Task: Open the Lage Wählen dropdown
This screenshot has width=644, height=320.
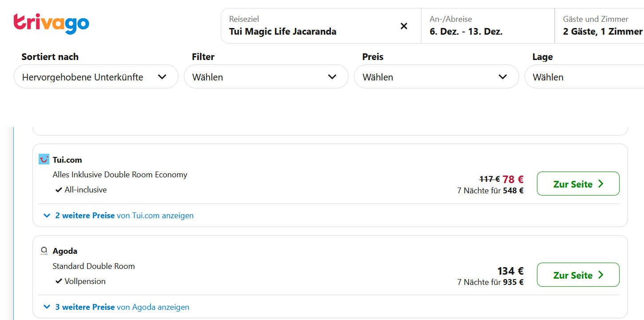Action: coord(584,77)
